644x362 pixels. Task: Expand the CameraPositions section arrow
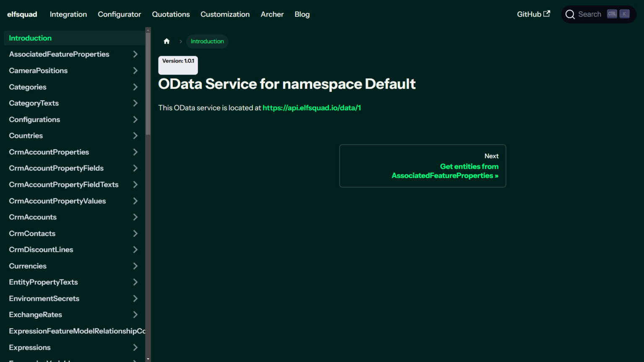135,70
